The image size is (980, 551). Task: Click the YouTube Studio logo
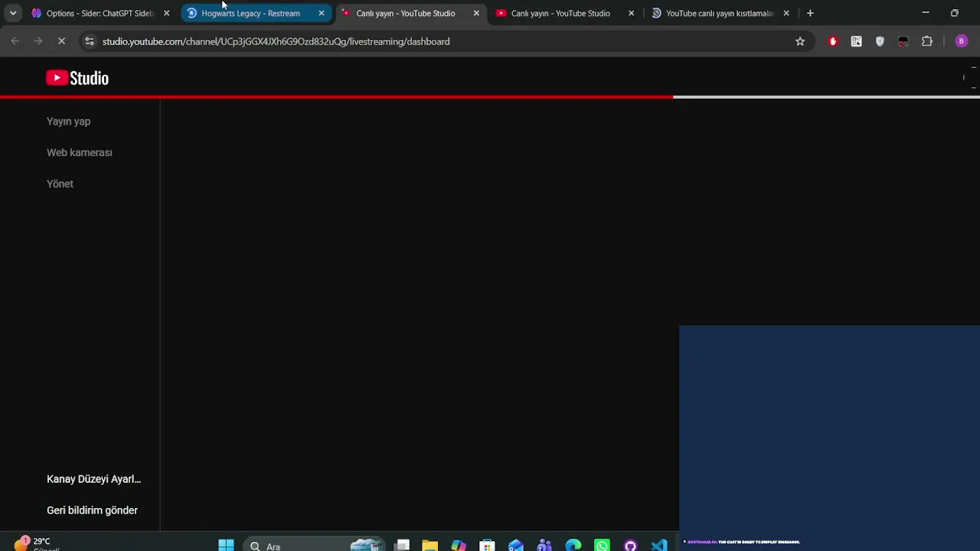tap(77, 78)
